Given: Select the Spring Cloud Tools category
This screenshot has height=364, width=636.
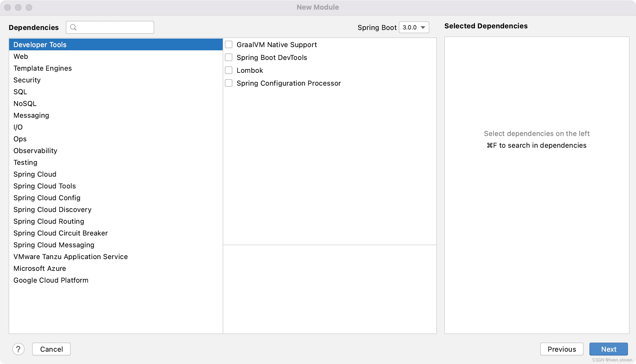Looking at the screenshot, I should tap(116, 186).
